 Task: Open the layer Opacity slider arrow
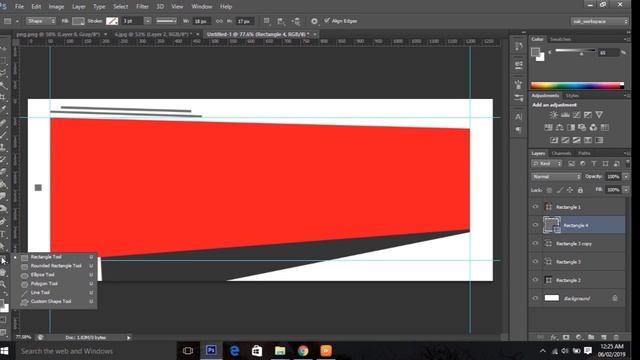pyautogui.click(x=626, y=177)
